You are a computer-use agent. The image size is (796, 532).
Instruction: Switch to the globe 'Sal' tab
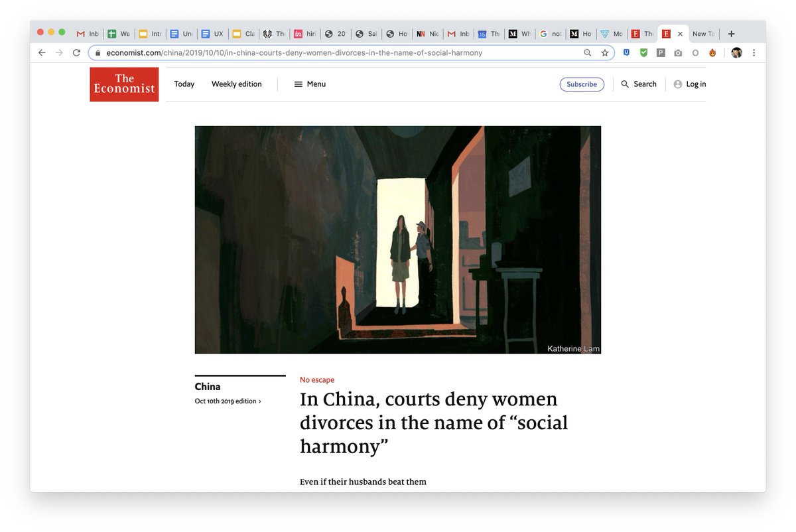point(367,34)
